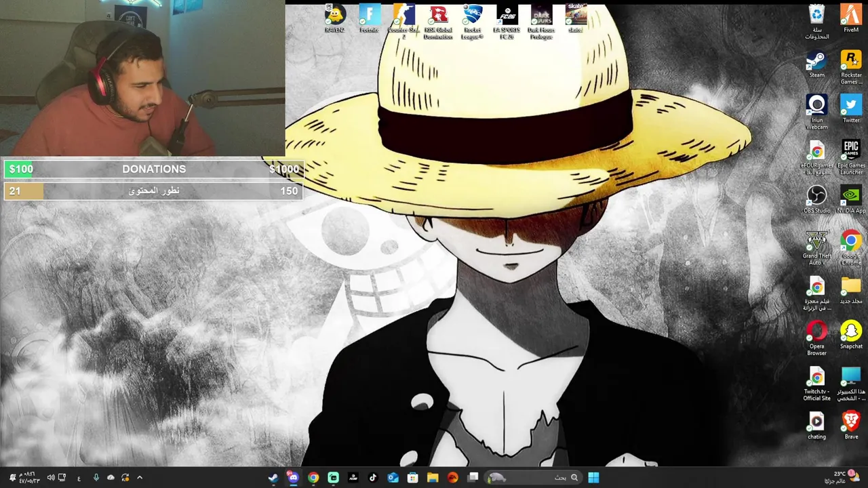Click the 150 goal value
Screen dimensions: 868x488
pos(289,191)
